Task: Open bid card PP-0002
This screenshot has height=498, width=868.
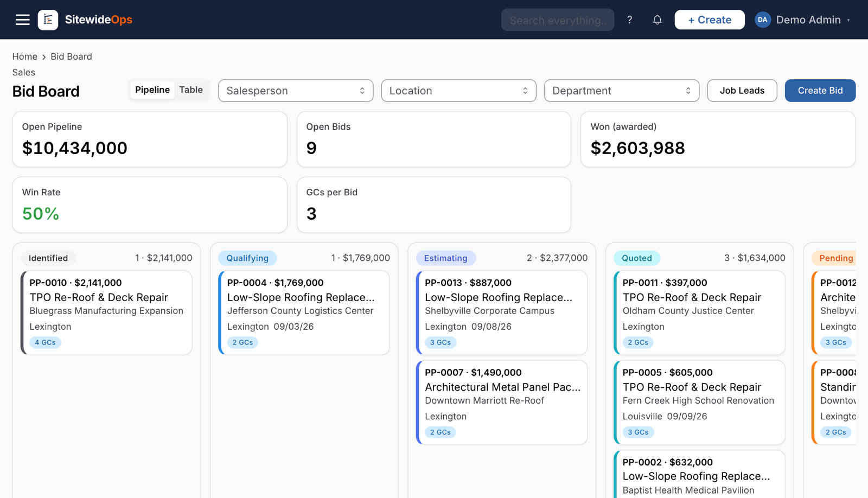Action: pos(699,474)
